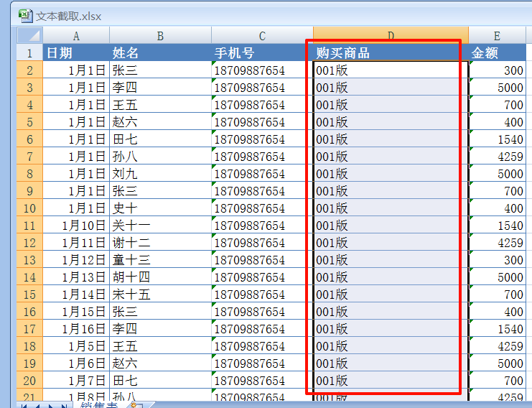Select column B header
532x408 pixels.
click(160, 35)
